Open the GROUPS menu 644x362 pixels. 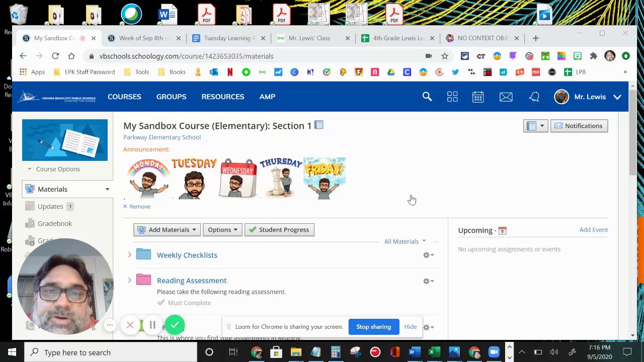point(171,97)
